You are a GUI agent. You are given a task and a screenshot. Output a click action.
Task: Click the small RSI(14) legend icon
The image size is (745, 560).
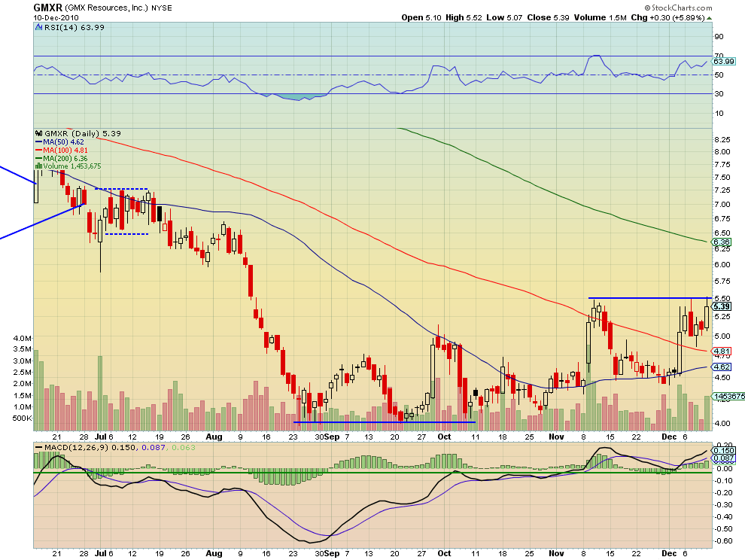[39, 28]
